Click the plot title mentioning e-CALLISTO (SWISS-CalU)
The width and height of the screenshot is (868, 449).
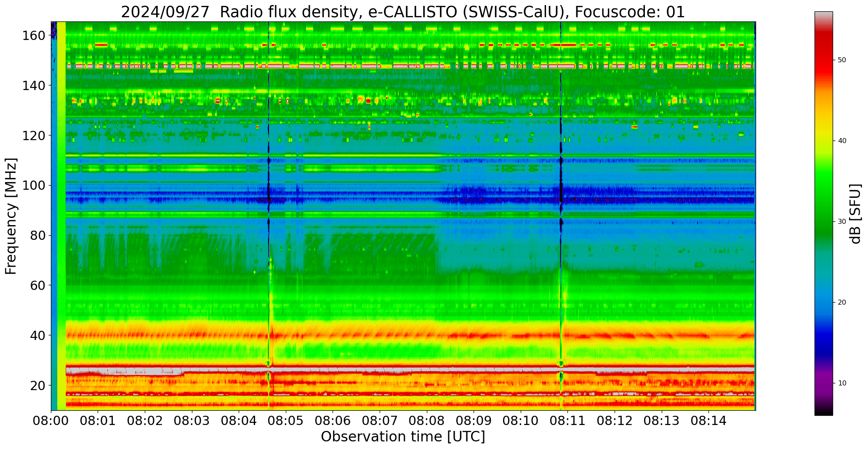pos(403,12)
